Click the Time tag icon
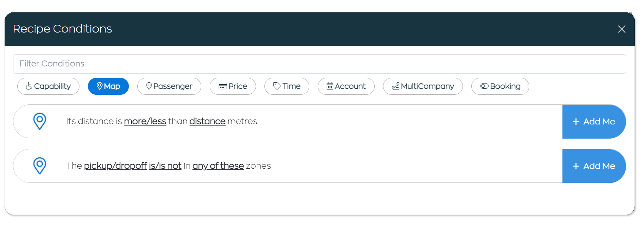Image resolution: width=644 pixels, height=227 pixels. (x=277, y=86)
